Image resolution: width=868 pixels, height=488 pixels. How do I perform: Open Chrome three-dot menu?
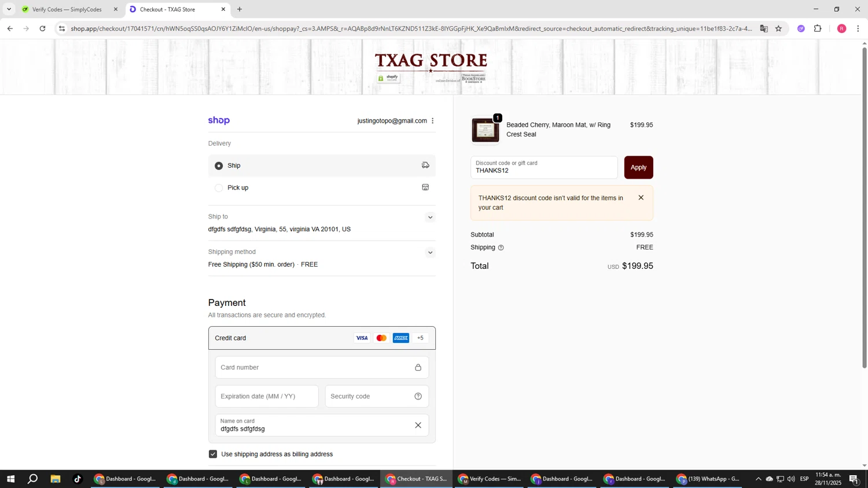point(858,28)
